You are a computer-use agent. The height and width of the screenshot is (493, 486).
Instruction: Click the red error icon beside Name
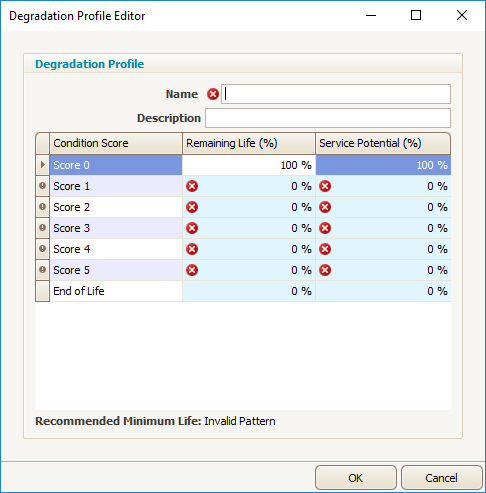(213, 94)
